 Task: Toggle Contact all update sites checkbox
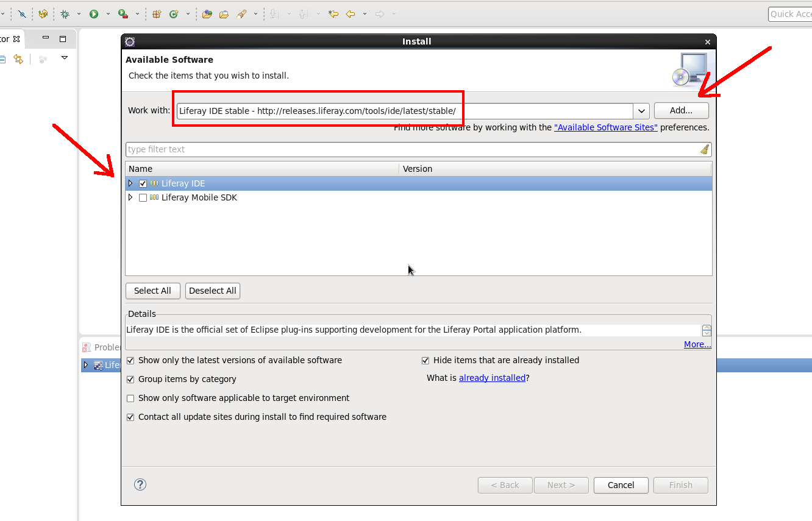click(x=130, y=417)
